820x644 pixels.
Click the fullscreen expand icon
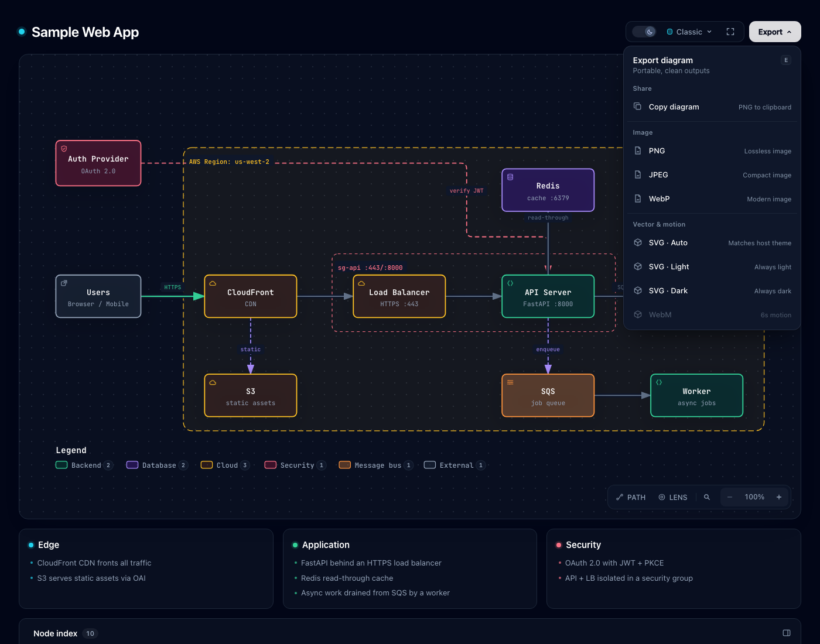(x=730, y=32)
